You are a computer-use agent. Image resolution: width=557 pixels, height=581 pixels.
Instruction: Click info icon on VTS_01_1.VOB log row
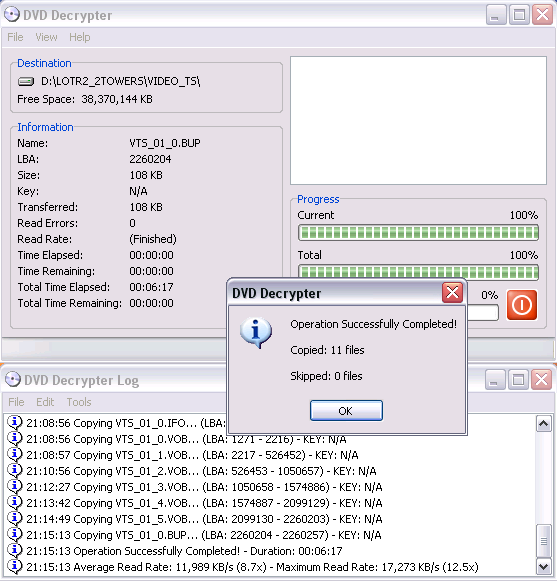point(15,455)
